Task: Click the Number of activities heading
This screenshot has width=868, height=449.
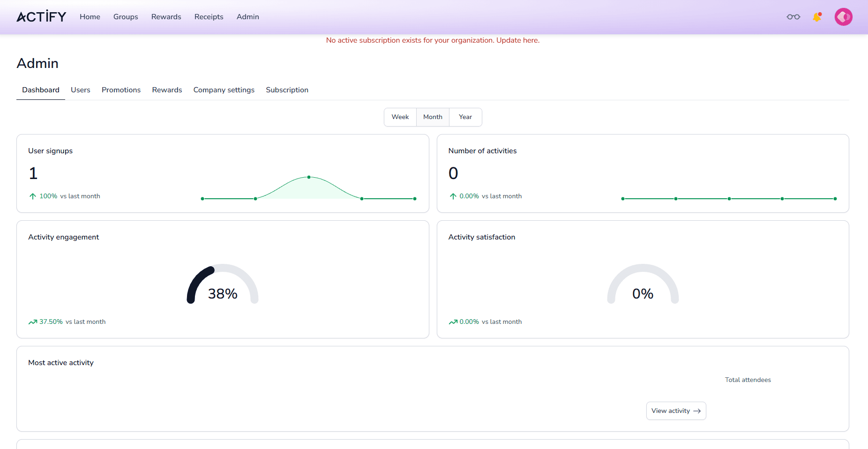Action: coord(482,151)
